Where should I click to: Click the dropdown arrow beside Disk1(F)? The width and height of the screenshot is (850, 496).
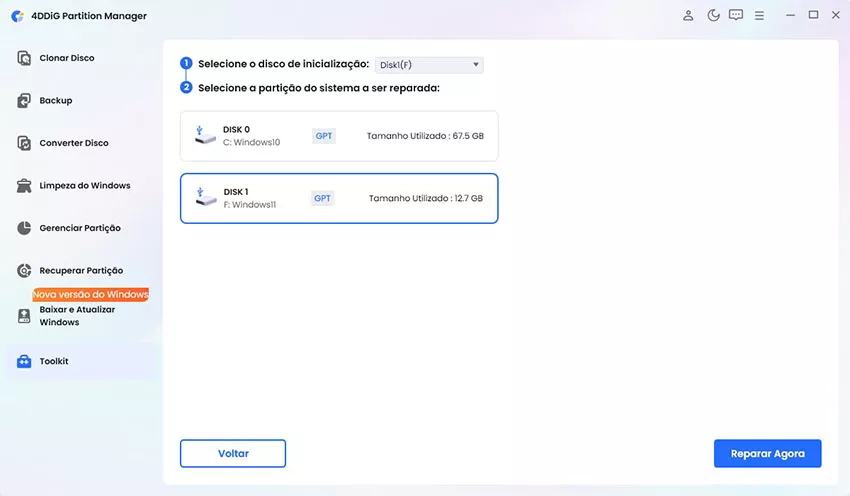pyautogui.click(x=475, y=65)
